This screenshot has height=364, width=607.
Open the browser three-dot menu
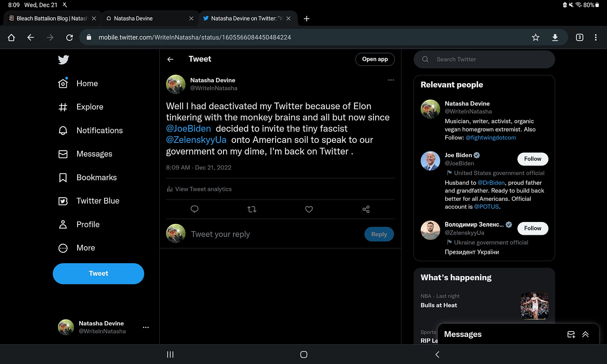point(596,37)
